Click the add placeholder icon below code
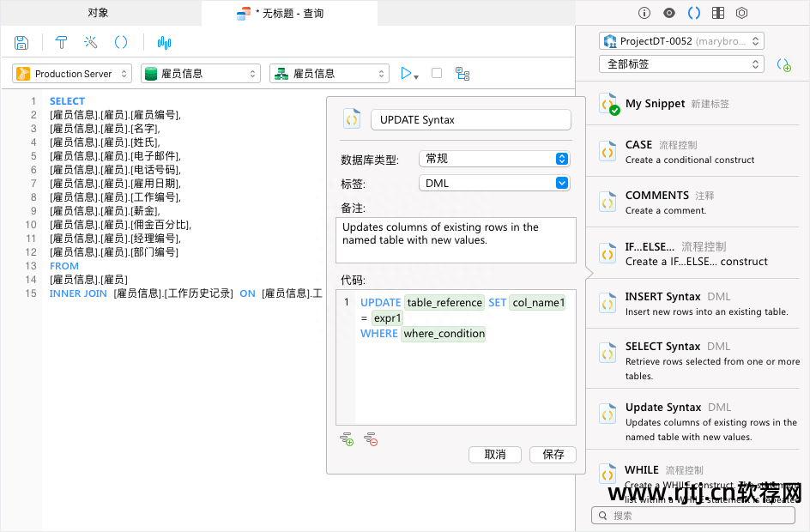The image size is (810, 532). [x=347, y=439]
